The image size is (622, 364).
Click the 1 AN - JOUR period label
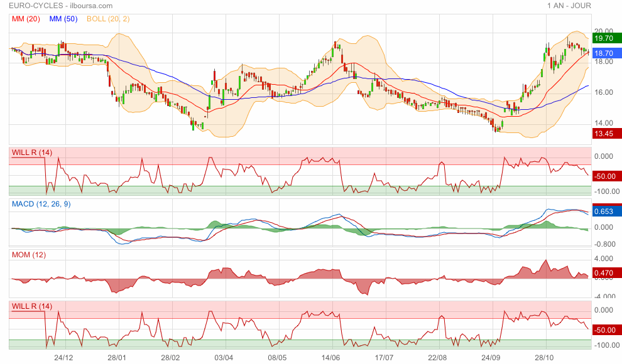click(569, 6)
